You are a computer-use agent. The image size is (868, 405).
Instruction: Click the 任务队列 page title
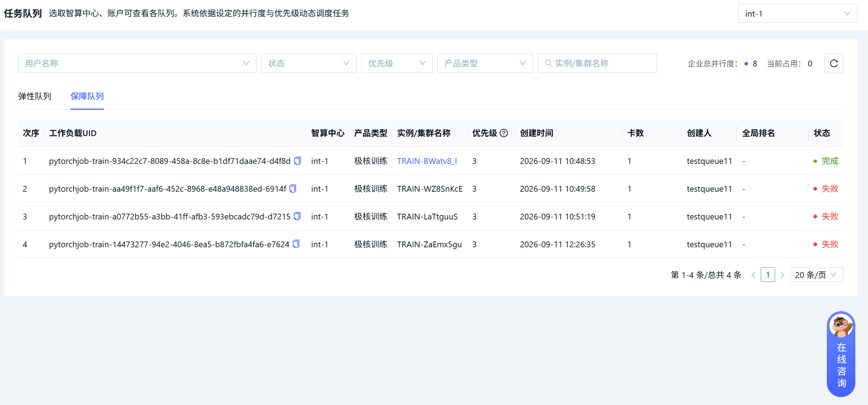[x=23, y=13]
